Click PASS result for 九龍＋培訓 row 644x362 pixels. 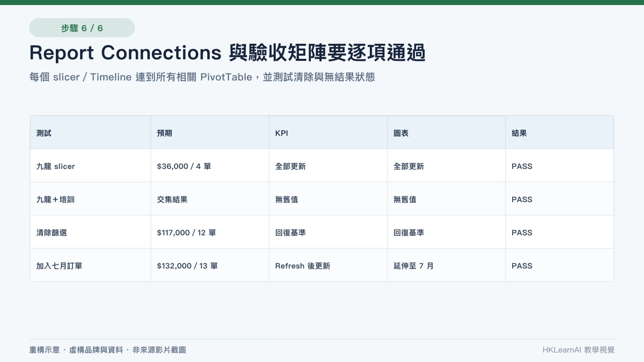559,199
